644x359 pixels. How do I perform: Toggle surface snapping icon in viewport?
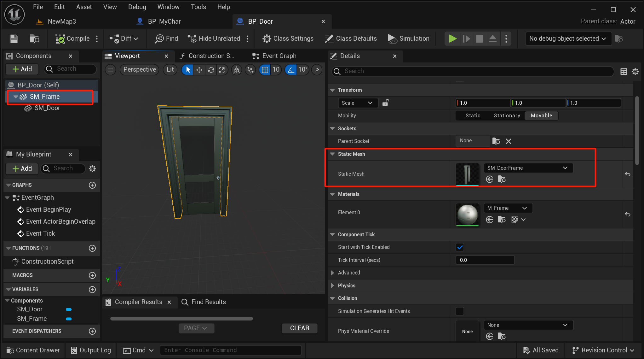point(250,70)
